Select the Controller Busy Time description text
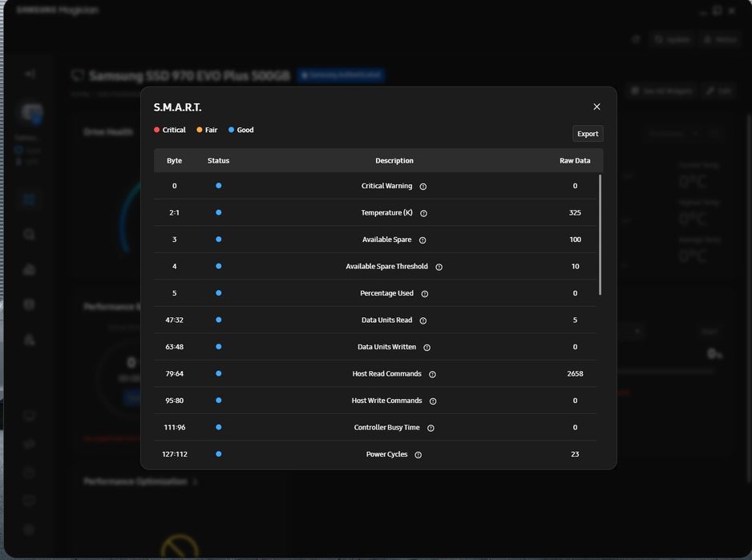Viewport: 752px width, 560px height. (386, 427)
